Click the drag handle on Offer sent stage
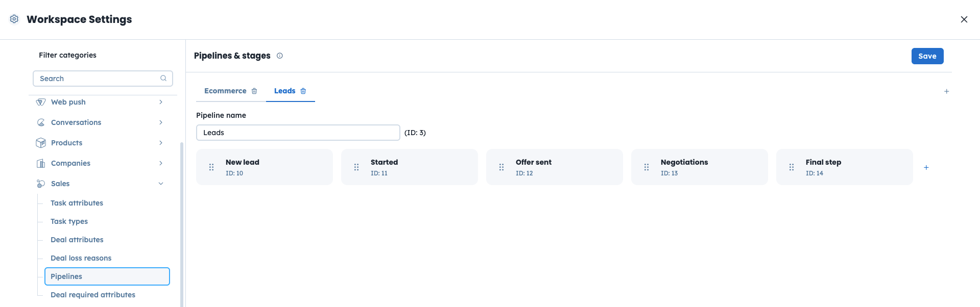Screen dimensions: 980x307 coord(501,167)
